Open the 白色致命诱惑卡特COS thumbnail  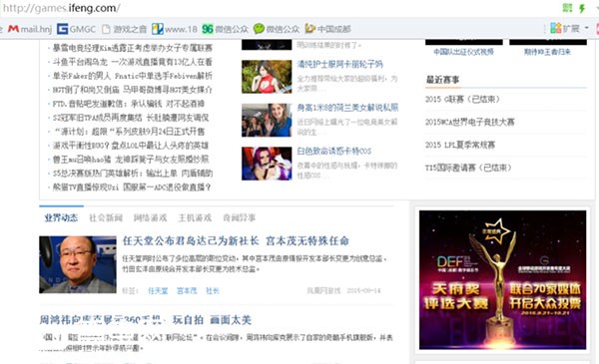click(x=267, y=164)
